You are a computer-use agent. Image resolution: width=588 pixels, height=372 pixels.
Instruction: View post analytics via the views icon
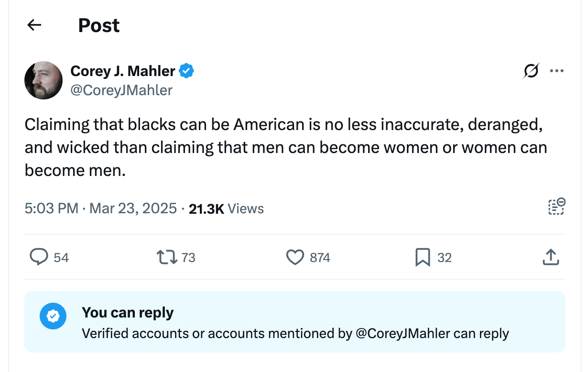(x=556, y=207)
